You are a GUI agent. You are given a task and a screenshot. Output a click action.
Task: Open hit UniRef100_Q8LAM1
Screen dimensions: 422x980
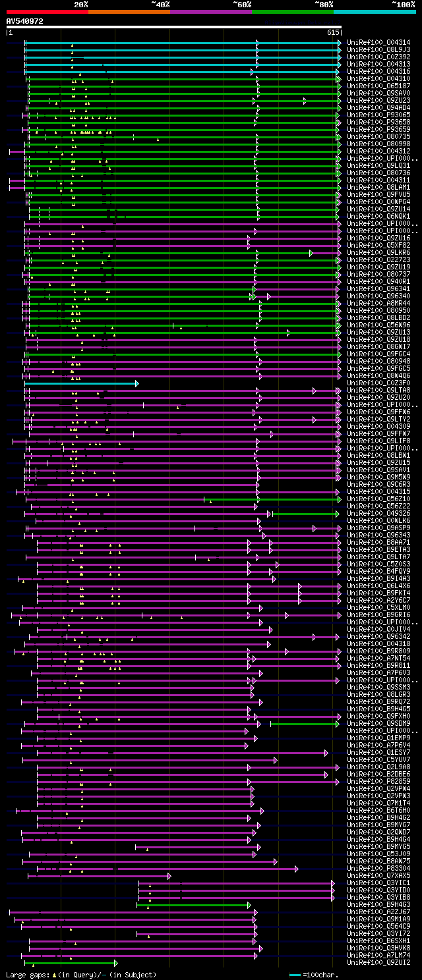click(378, 188)
